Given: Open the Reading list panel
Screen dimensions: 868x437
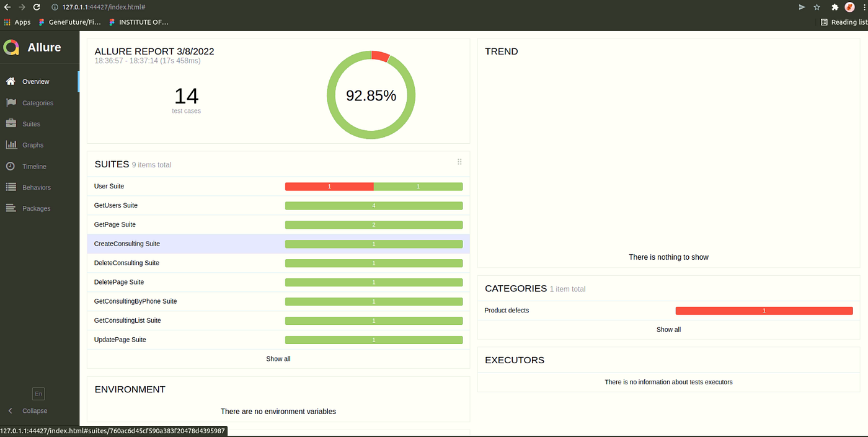Looking at the screenshot, I should coord(843,22).
